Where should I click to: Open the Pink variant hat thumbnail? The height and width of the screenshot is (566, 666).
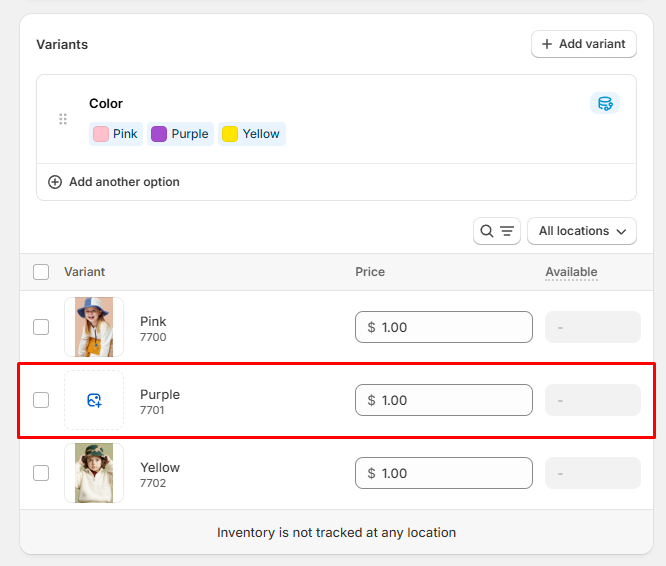point(94,327)
